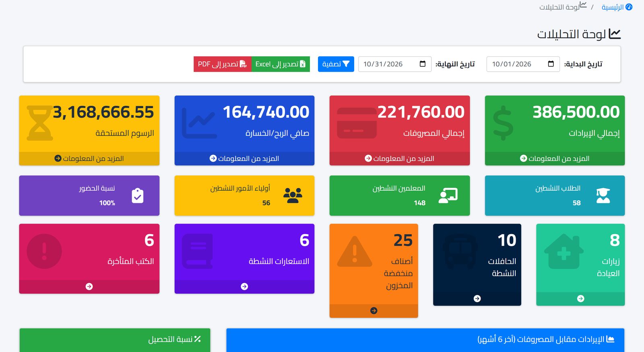This screenshot has width=644, height=352.
Task: Click the teacher icon in المعلمين النشطين card
Action: click(448, 196)
